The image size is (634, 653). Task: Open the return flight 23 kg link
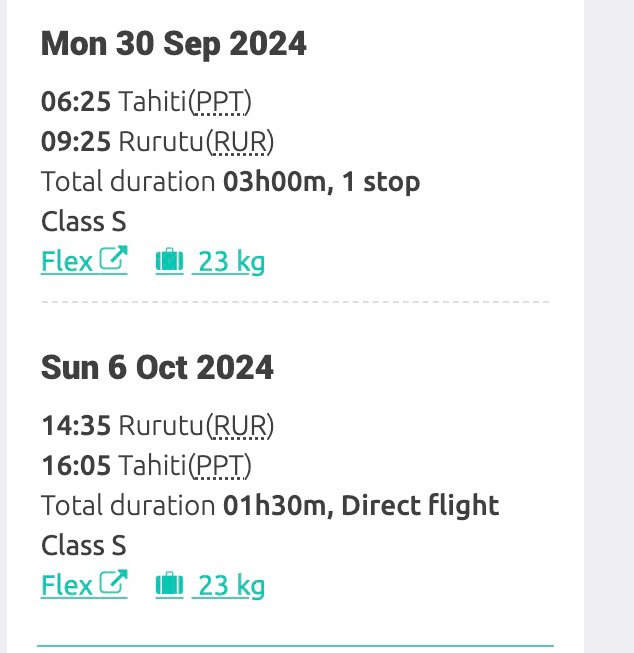coord(228,585)
